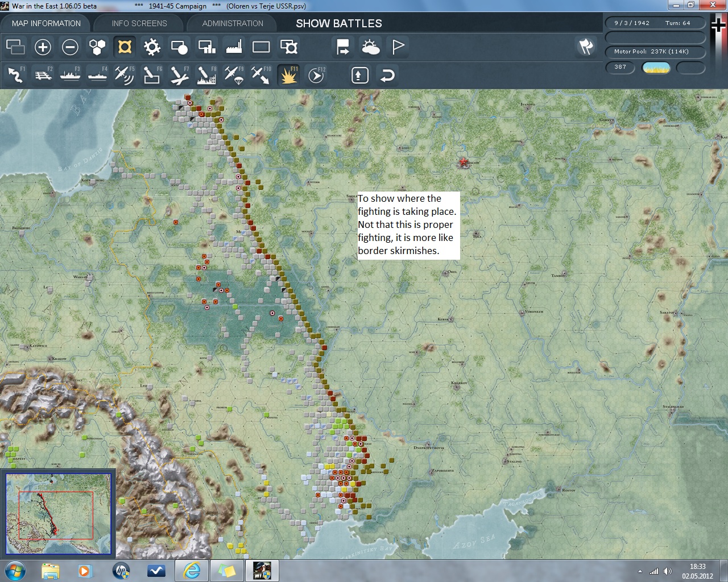The image size is (728, 582).
Task: Select air transport parachute mode (F9)
Action: (x=233, y=75)
